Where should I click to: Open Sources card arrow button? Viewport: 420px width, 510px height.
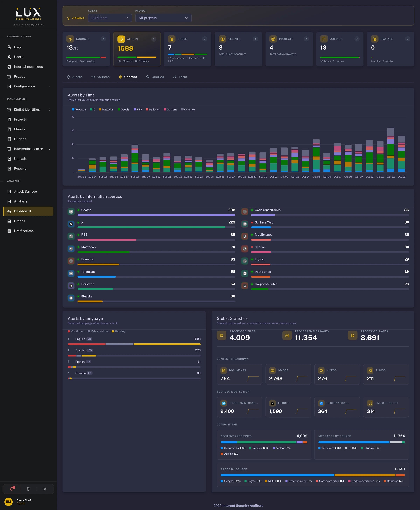pyautogui.click(x=103, y=39)
